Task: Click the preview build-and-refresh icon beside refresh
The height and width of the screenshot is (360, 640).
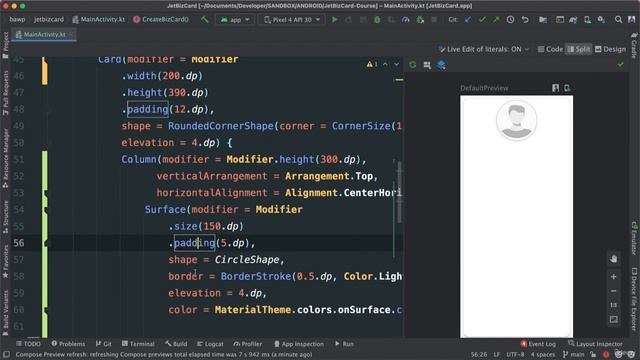Action: [427, 65]
